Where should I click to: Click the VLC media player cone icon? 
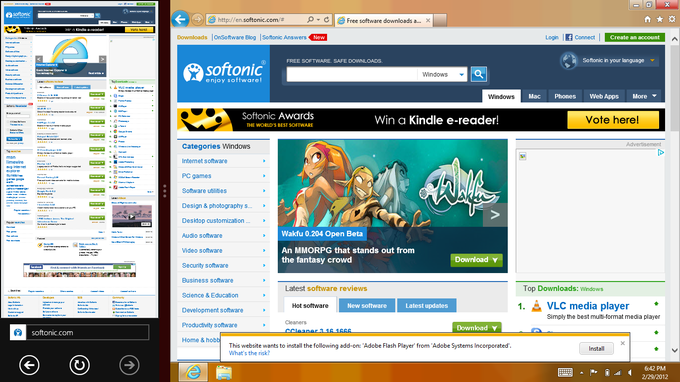tap(536, 306)
